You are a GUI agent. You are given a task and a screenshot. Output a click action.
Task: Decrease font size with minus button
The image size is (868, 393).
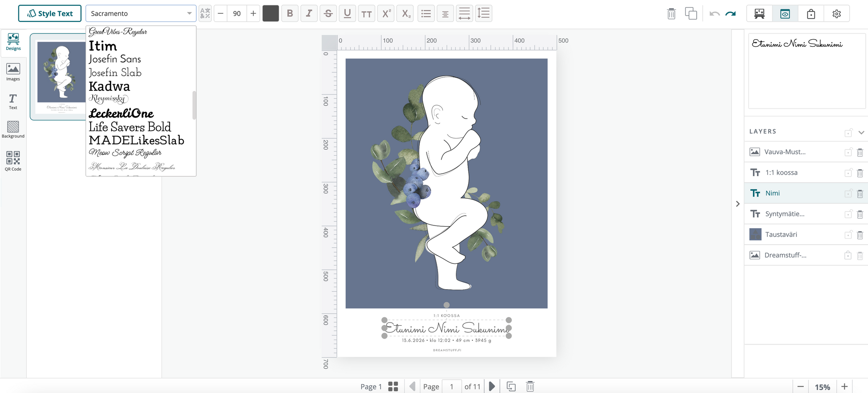click(x=220, y=13)
